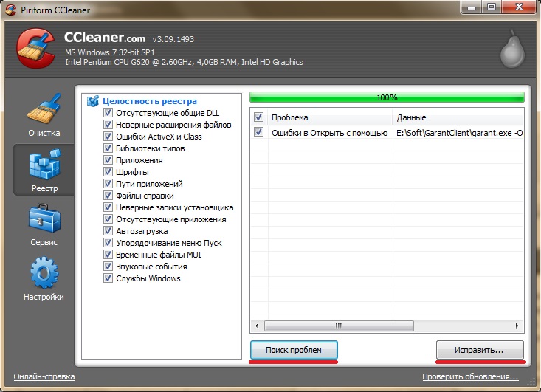This screenshot has height=392, width=541.
Task: Toggle the Автозагрузка checkbox
Action: point(108,230)
